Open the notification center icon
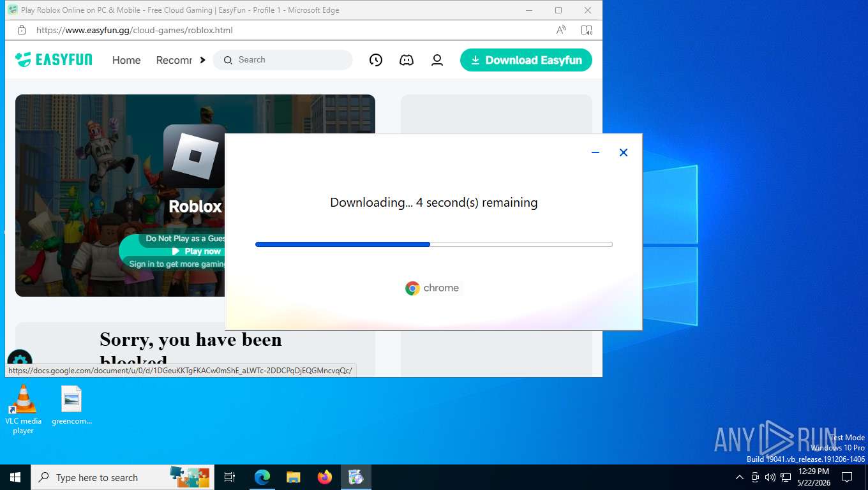 pyautogui.click(x=847, y=477)
